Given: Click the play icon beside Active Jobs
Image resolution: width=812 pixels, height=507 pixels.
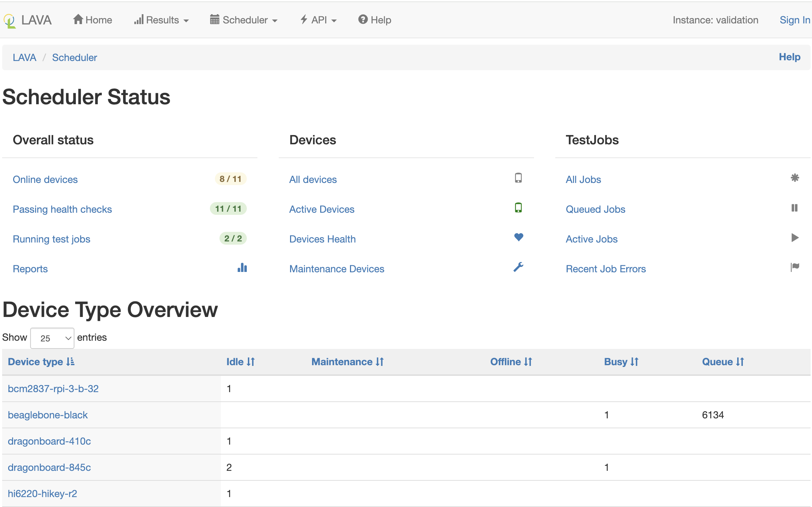Looking at the screenshot, I should (x=795, y=238).
